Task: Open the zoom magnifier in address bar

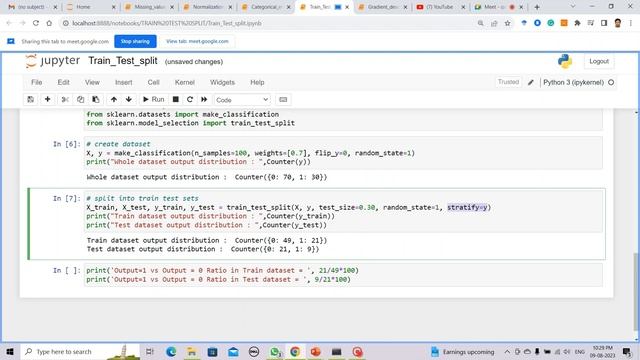Action: coord(480,23)
